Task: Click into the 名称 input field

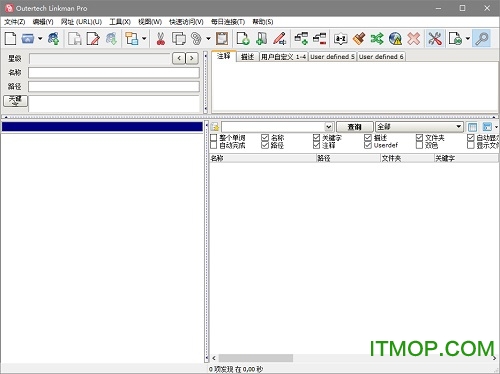Action: (x=114, y=73)
